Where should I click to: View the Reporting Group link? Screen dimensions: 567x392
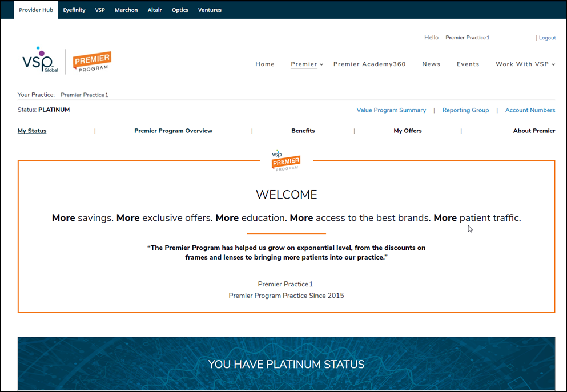[465, 110]
